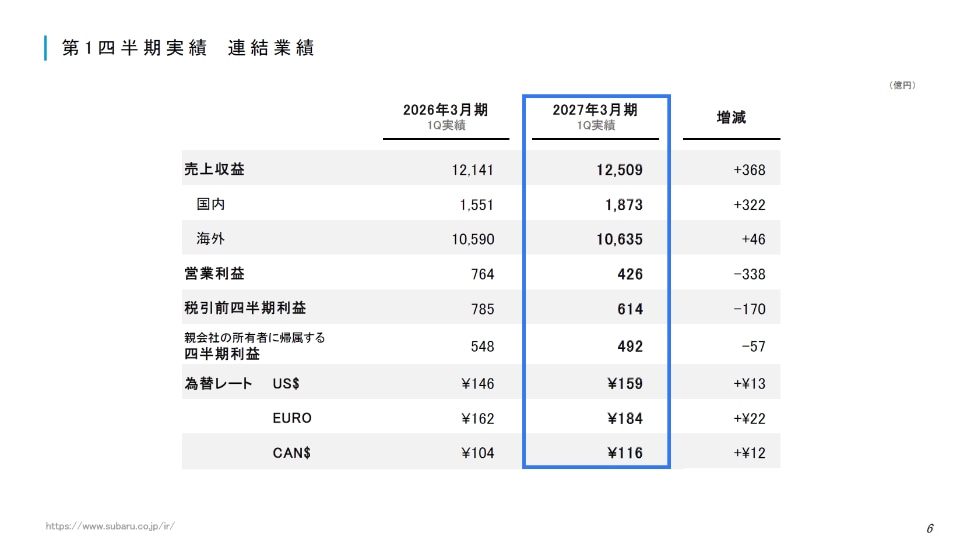The width and height of the screenshot is (960, 537).
Task: Click the 2026年3月期 column header
Action: pos(446,116)
